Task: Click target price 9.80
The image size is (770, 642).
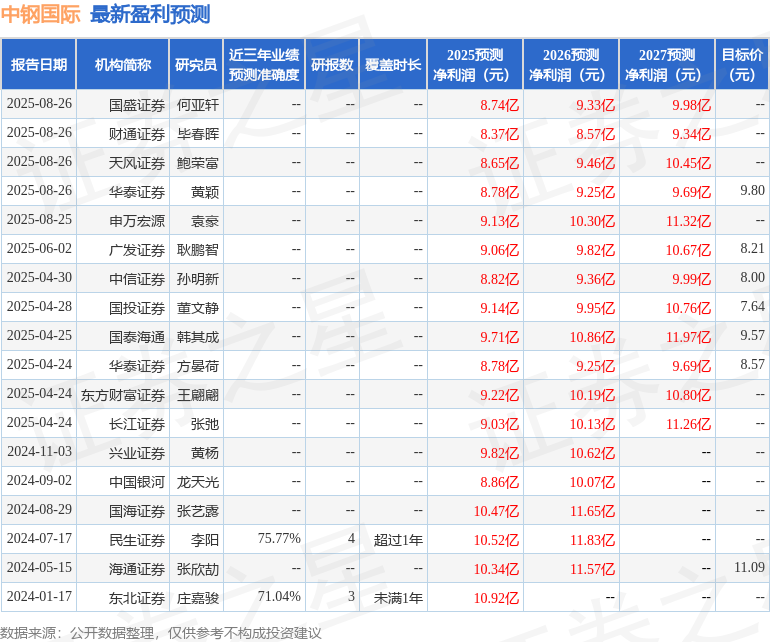Action: pos(752,190)
